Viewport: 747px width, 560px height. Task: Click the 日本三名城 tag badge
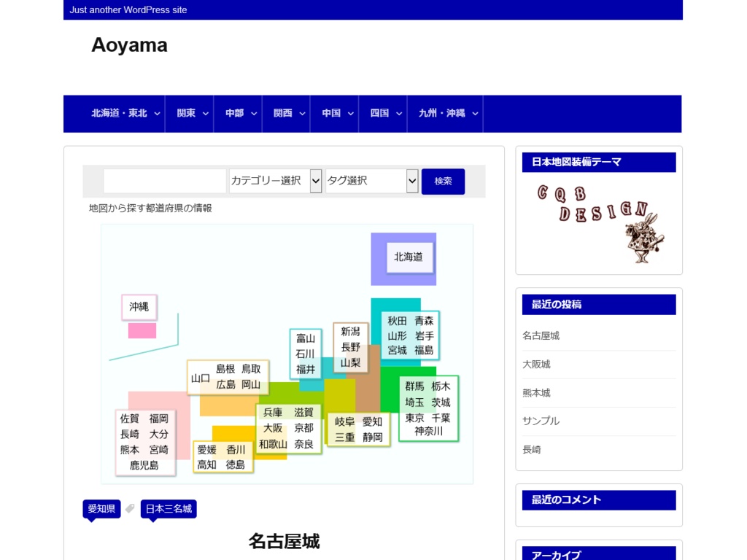pos(169,508)
